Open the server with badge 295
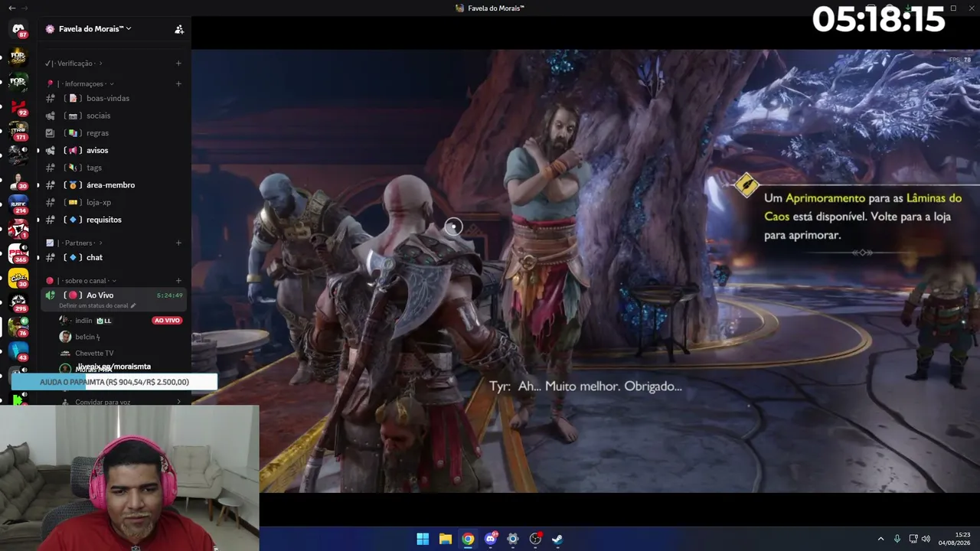The height and width of the screenshot is (551, 980). click(x=18, y=302)
